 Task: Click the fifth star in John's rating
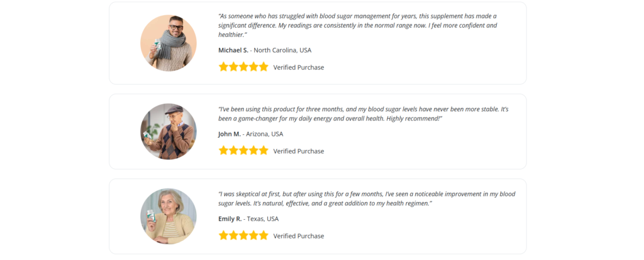(264, 151)
